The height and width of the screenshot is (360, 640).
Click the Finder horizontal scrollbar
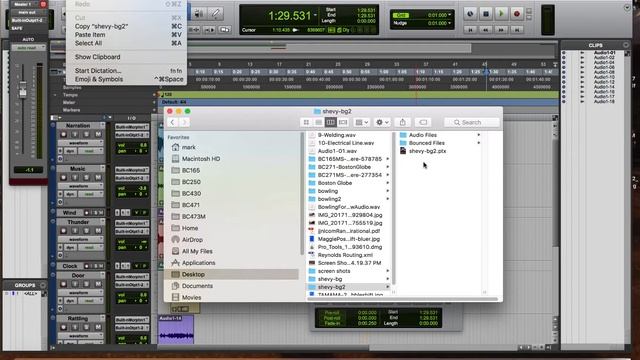(x=402, y=299)
